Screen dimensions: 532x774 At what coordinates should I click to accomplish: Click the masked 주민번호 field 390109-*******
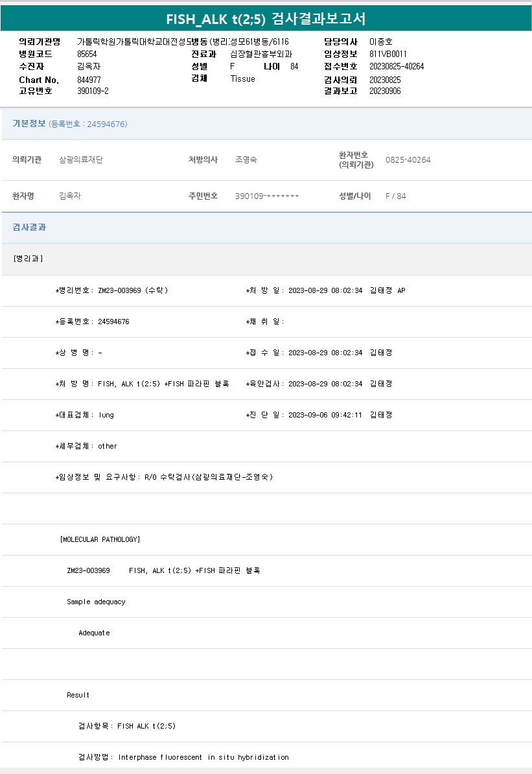267,196
